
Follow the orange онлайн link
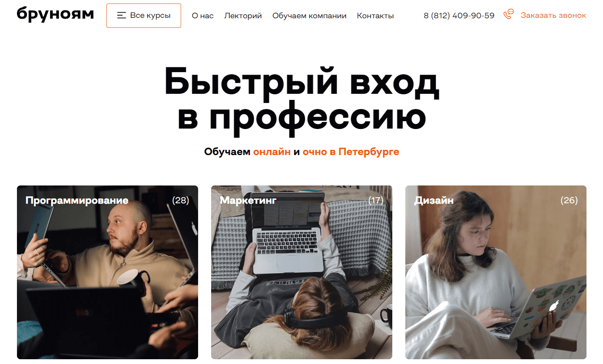(272, 152)
